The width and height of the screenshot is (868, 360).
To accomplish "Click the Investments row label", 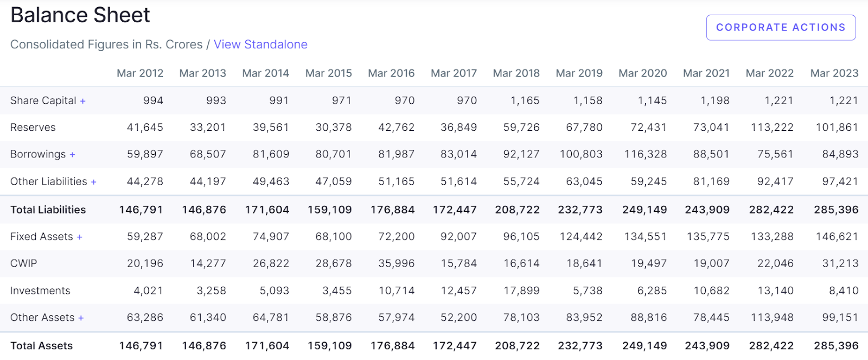I will point(40,290).
